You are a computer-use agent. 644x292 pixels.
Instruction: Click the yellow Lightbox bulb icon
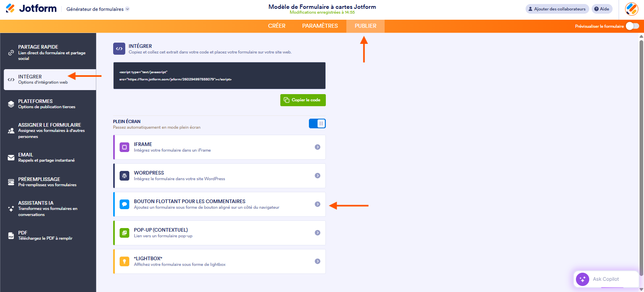(x=124, y=261)
